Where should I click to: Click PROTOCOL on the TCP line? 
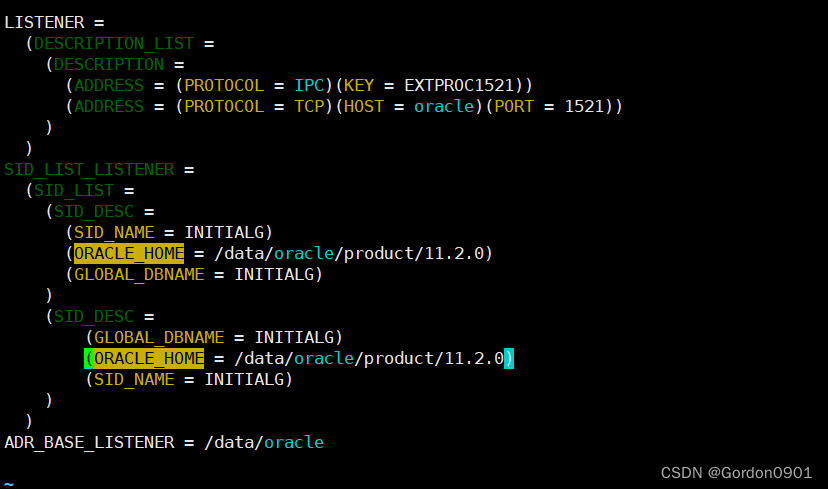(x=224, y=107)
